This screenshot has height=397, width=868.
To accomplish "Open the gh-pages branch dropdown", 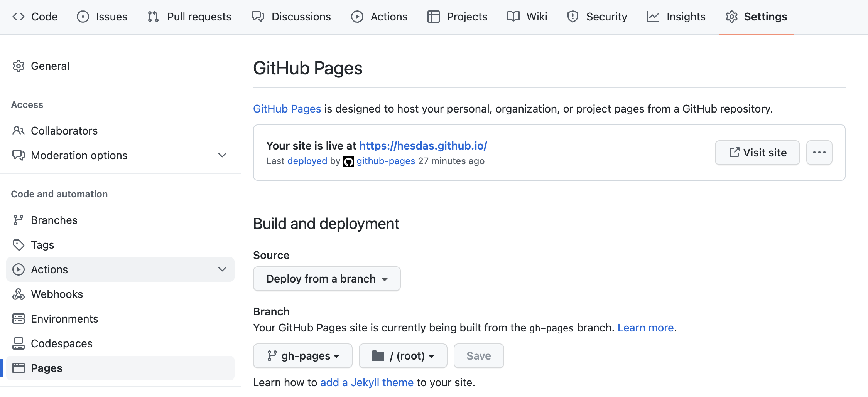I will pos(303,356).
